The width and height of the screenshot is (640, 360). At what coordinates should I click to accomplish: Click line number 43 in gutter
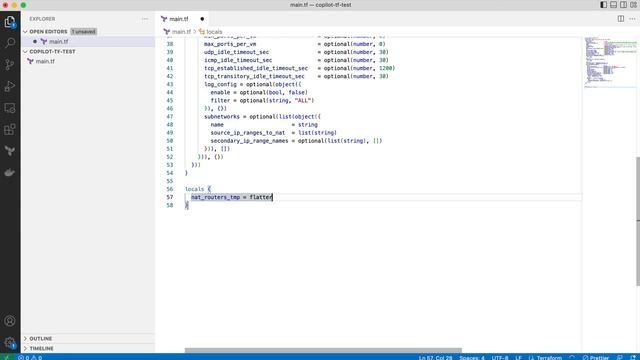click(x=169, y=84)
